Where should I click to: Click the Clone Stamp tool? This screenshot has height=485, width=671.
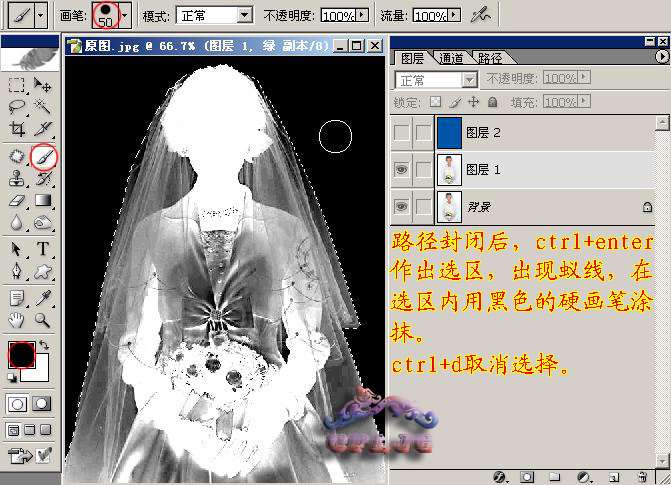tap(17, 180)
